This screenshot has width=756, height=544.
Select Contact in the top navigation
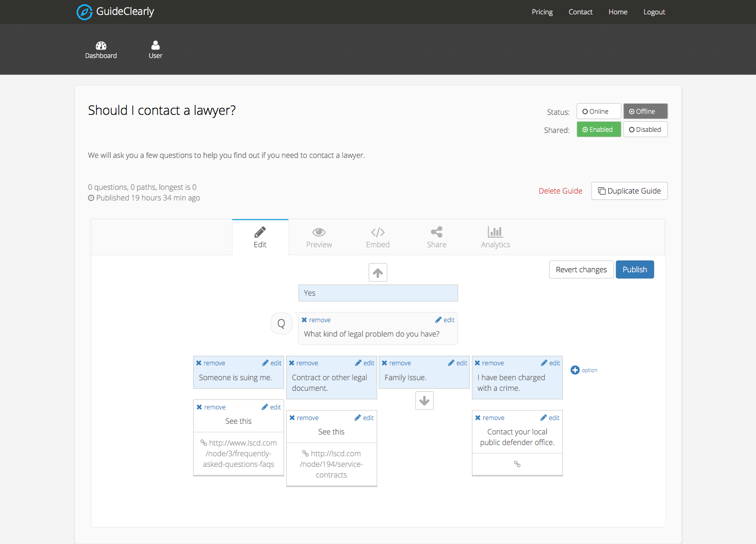[580, 12]
